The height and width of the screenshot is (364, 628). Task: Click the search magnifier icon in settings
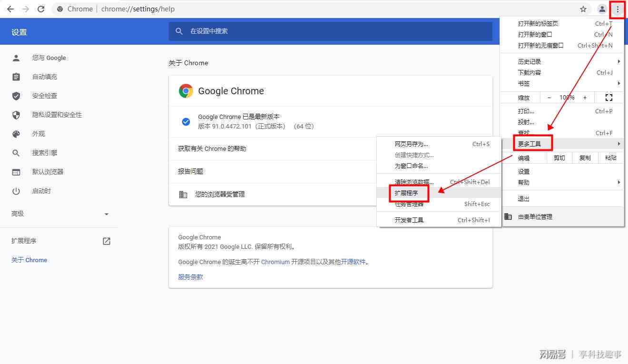(x=179, y=31)
